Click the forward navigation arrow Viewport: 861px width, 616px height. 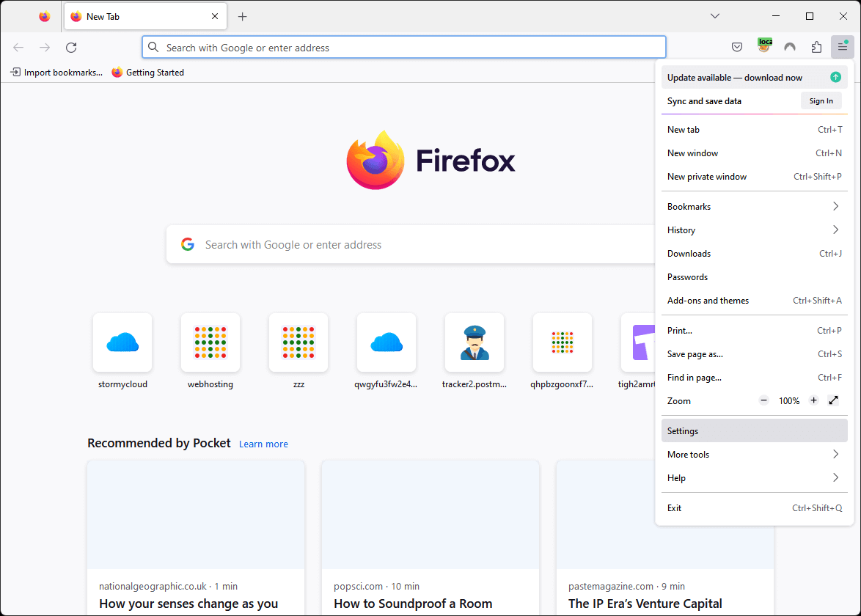[44, 47]
